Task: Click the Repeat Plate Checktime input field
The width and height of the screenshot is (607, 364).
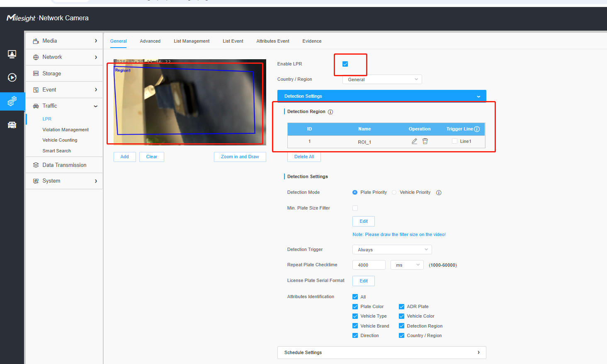Action: point(369,265)
